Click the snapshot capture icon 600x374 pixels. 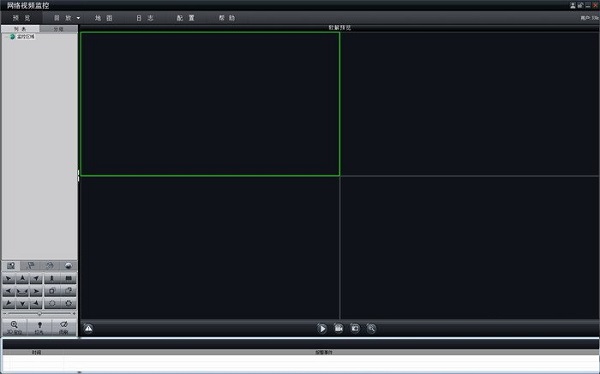coord(355,328)
